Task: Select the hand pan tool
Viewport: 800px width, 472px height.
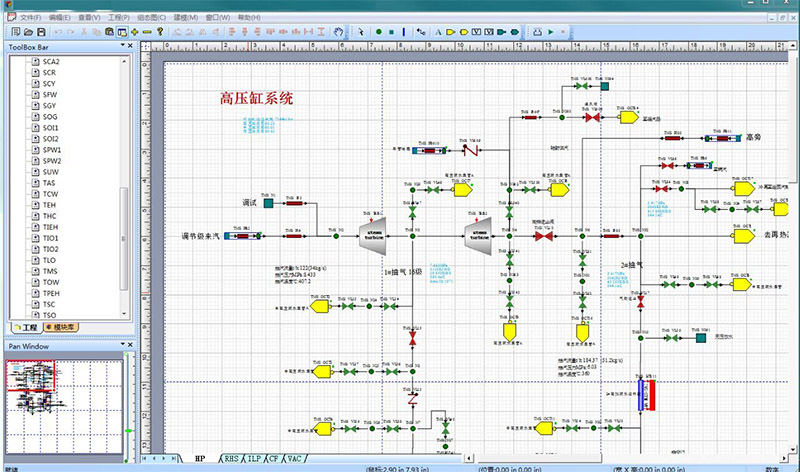Action: click(x=339, y=32)
